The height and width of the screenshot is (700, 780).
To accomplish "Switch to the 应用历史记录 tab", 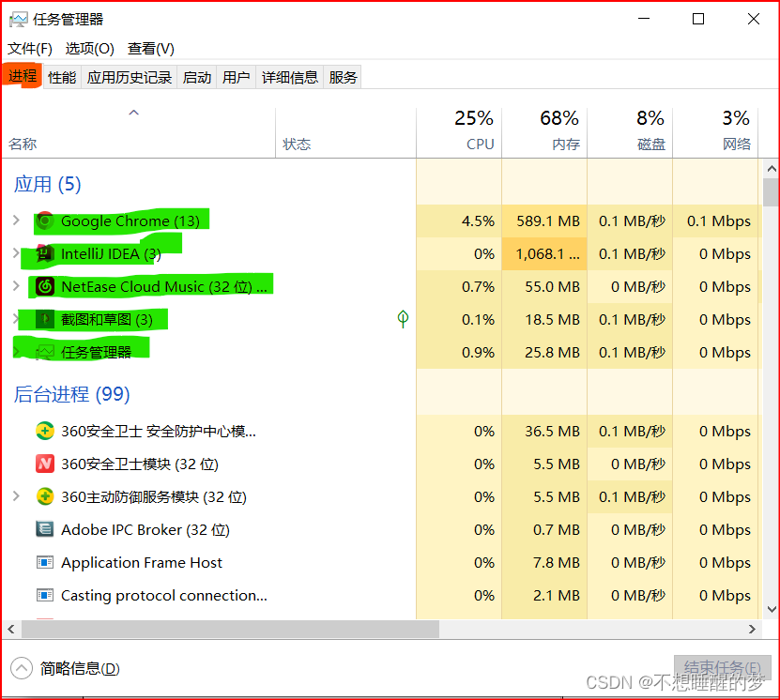I will [x=130, y=77].
